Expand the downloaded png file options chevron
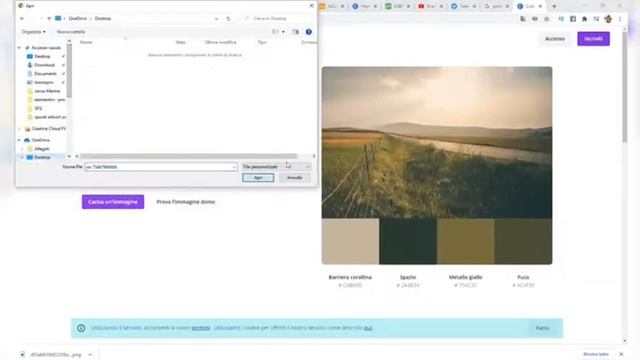The image size is (640, 360). tap(90, 355)
